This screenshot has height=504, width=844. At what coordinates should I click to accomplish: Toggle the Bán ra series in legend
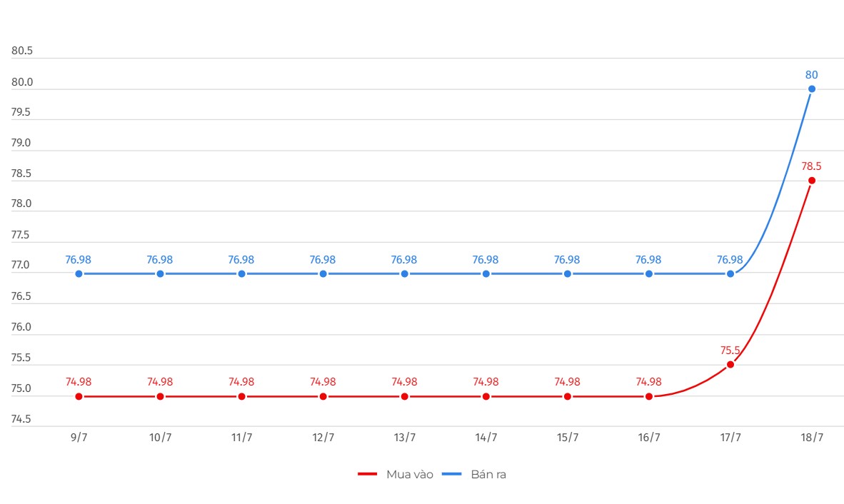pos(488,474)
